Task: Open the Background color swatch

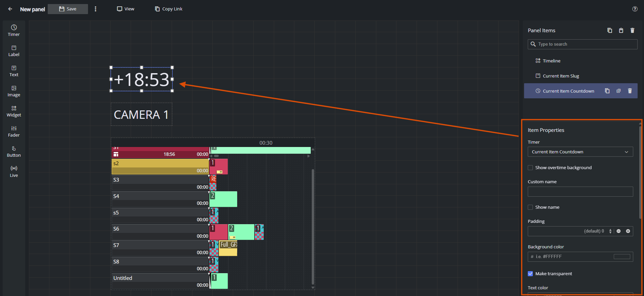Action: (x=622, y=257)
